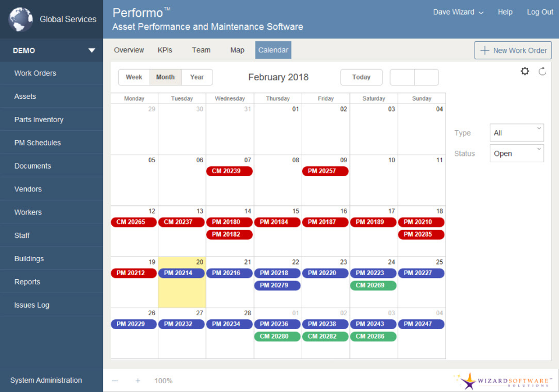Click the Global Services globe logo
Viewport: 559px width, 392px height.
(x=20, y=19)
